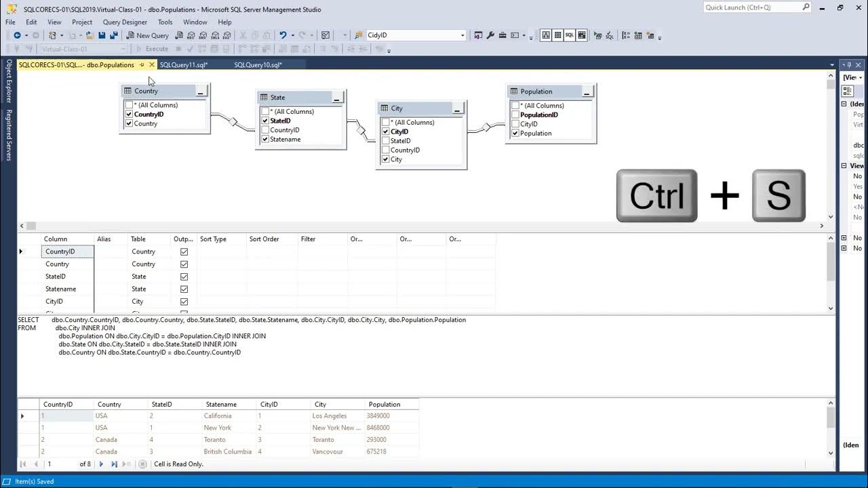Click the Navigate Backward arrow icon
Screen dimensions: 868x488
[x=17, y=35]
